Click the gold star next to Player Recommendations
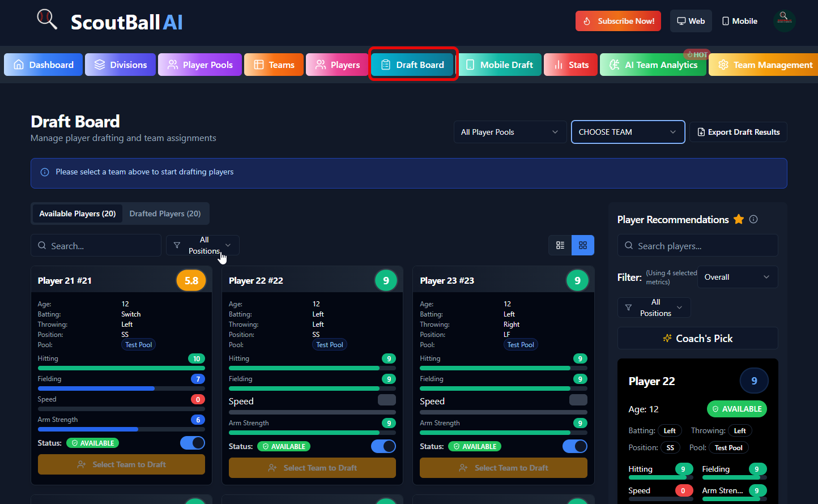 coord(739,219)
